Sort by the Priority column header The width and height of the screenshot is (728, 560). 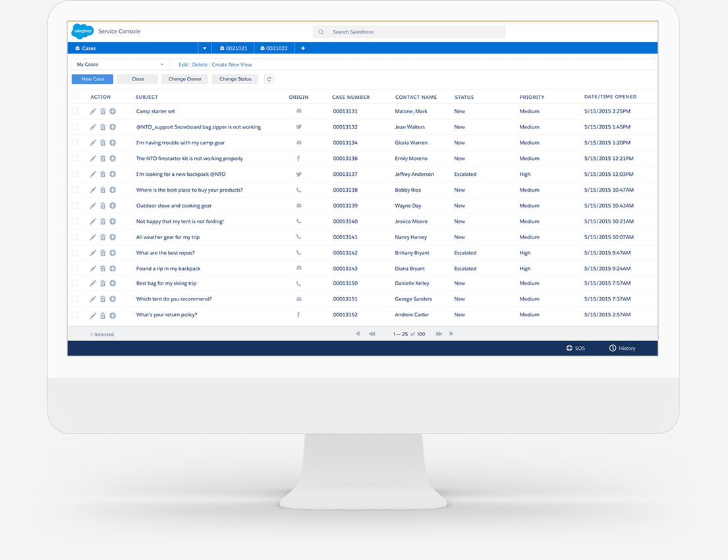click(532, 97)
